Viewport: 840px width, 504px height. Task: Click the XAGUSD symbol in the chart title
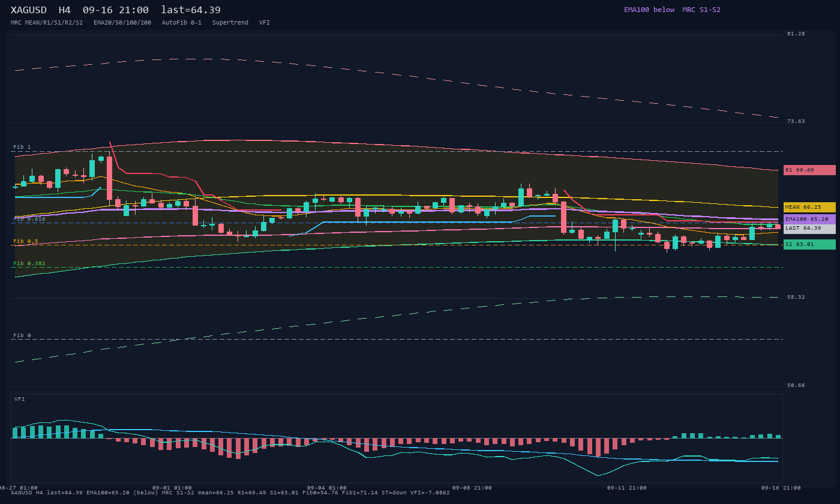click(30, 10)
